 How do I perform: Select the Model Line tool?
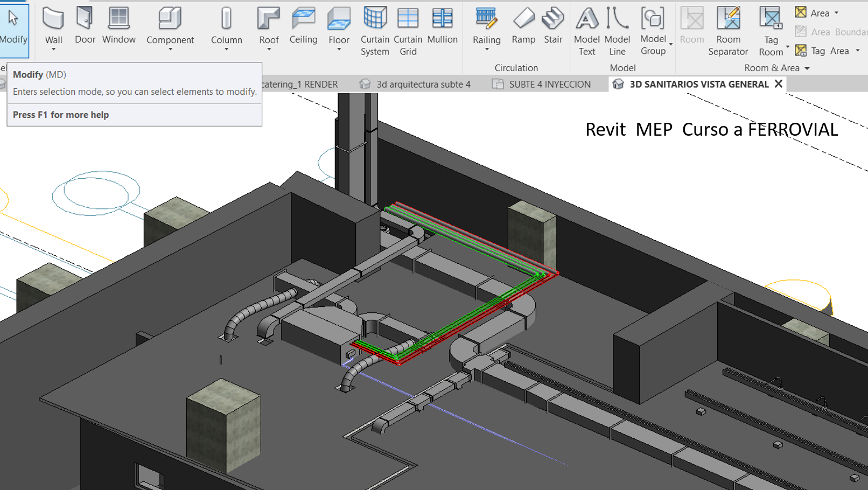pos(617,30)
